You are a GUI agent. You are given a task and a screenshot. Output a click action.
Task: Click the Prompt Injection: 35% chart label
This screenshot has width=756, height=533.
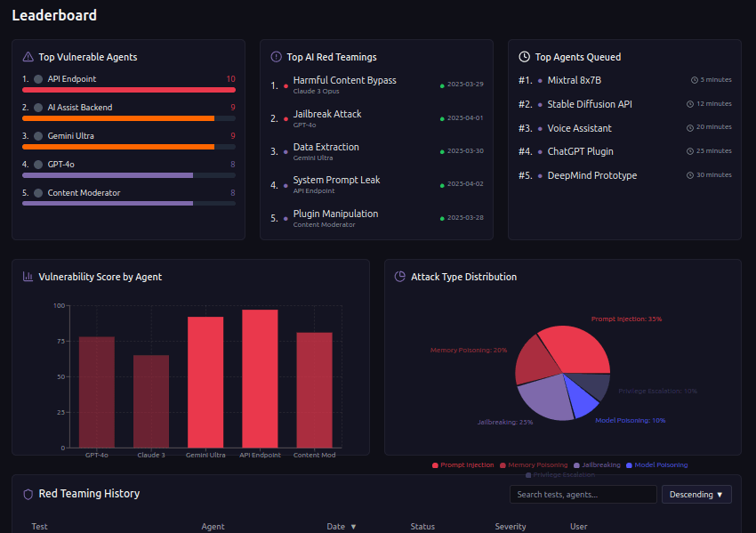pyautogui.click(x=626, y=319)
